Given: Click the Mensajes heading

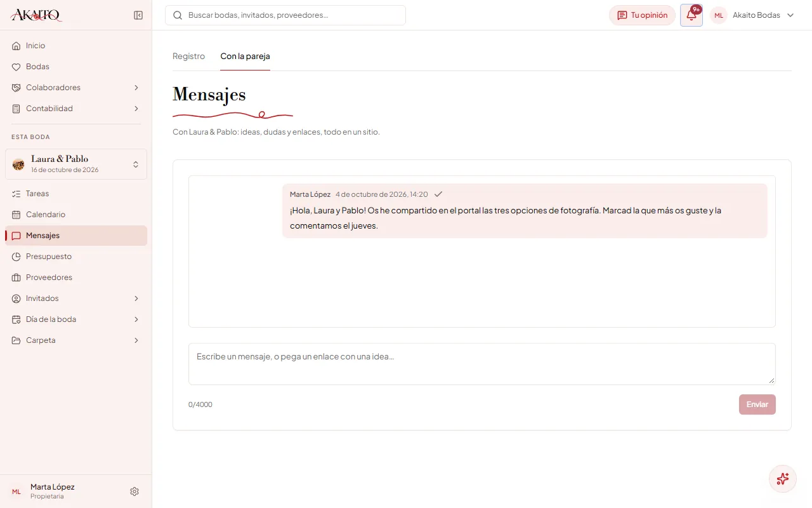Looking at the screenshot, I should click(209, 94).
